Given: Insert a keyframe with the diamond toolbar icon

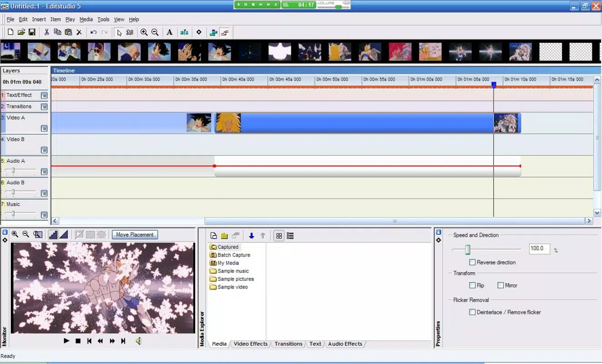Looking at the screenshot, I should [199, 32].
